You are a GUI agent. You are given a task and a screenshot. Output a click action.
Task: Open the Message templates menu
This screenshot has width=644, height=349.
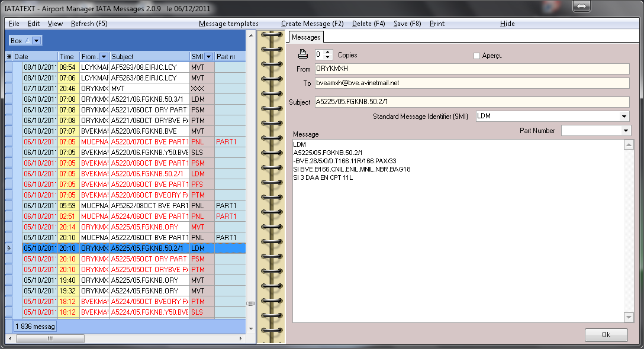(228, 24)
